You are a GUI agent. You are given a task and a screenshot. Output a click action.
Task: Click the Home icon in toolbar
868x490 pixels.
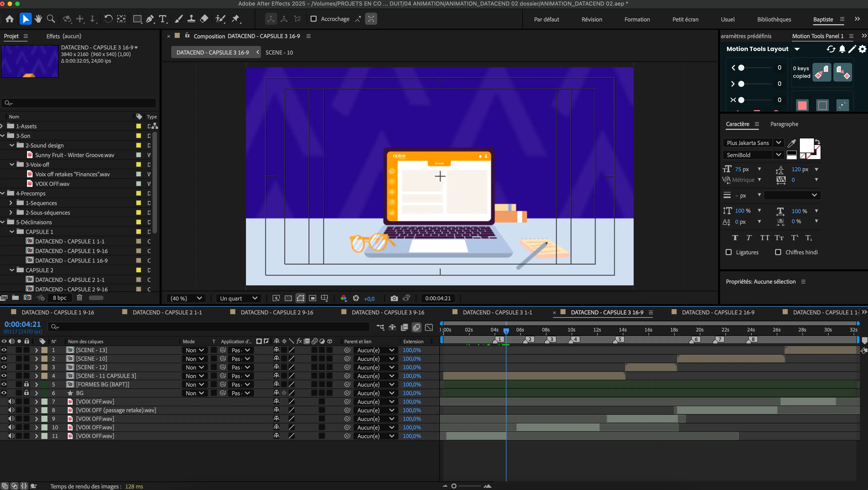(x=9, y=19)
